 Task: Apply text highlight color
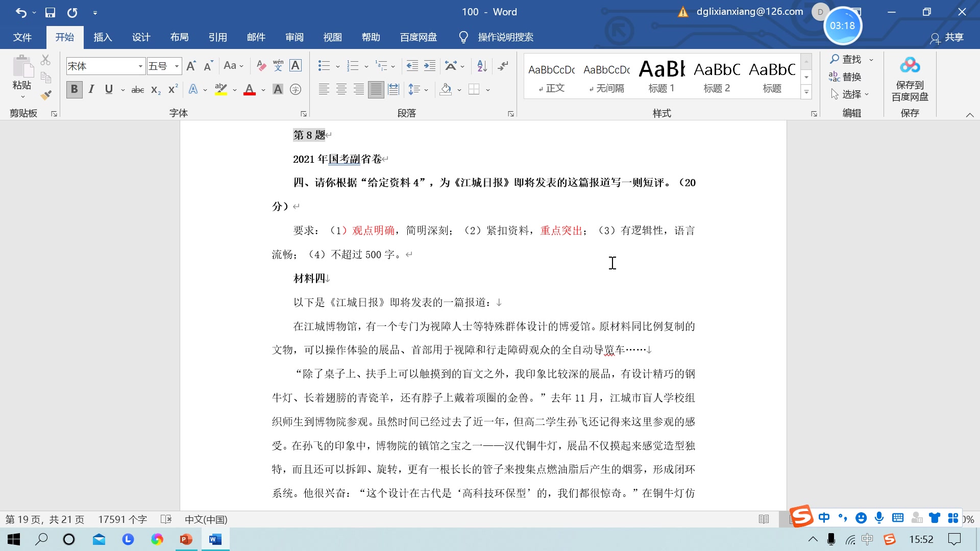221,89
